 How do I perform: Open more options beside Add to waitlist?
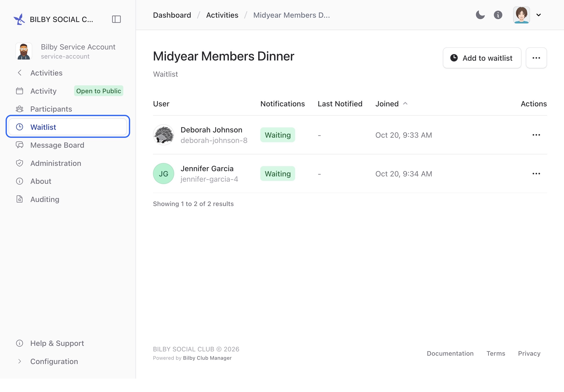[536, 58]
